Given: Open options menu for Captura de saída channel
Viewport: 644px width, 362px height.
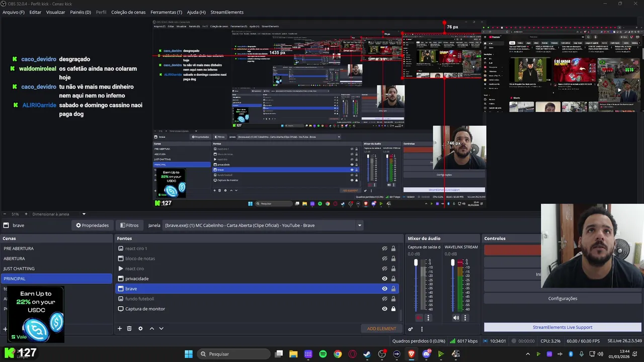Looking at the screenshot, I should pos(428,318).
